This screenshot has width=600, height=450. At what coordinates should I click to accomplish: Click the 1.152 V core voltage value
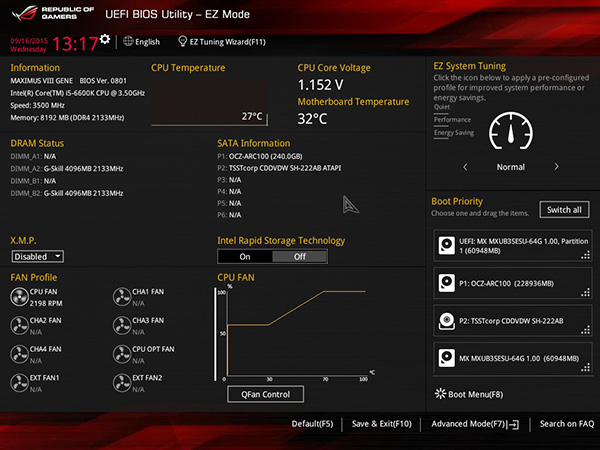pos(321,85)
